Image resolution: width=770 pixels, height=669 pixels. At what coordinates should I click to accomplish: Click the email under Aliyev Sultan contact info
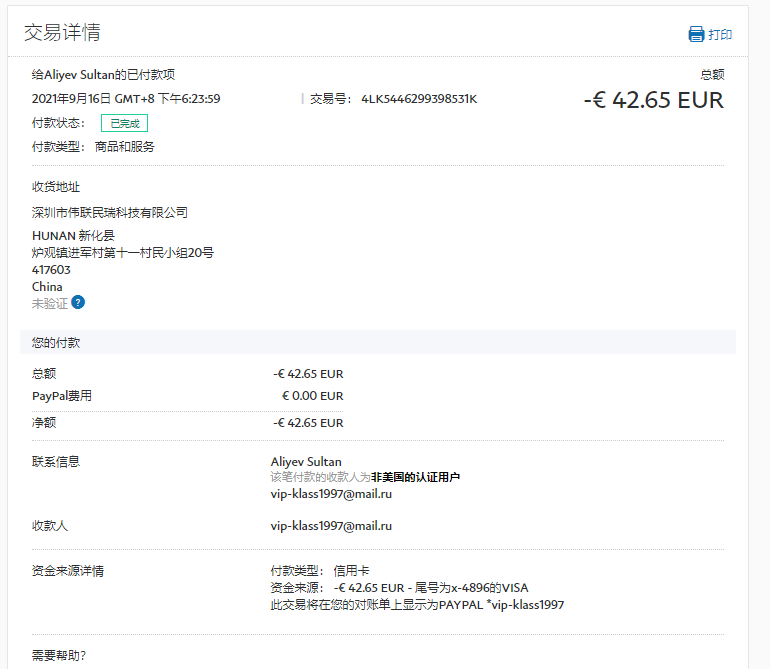331,494
